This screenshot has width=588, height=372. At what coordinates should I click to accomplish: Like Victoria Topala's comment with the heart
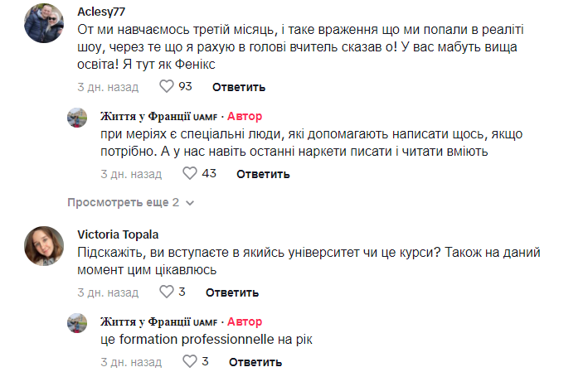(166, 292)
